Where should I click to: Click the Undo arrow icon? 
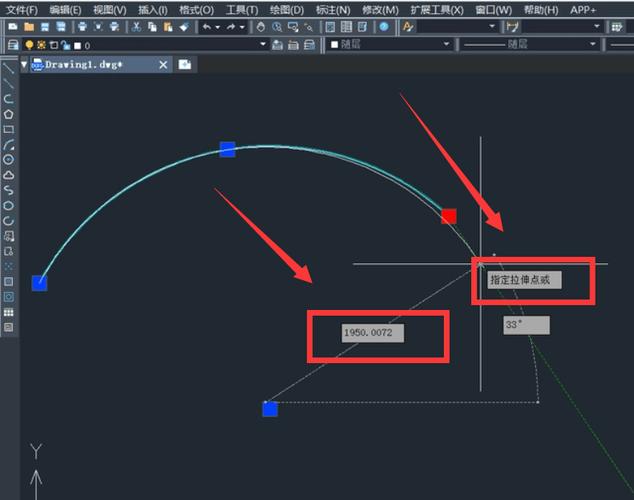click(205, 27)
